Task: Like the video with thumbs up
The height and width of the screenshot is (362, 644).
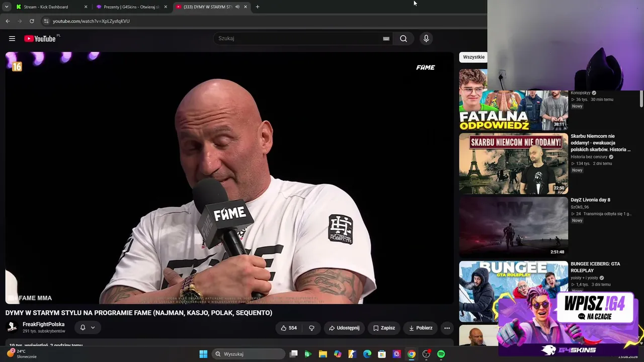Action: [289, 328]
